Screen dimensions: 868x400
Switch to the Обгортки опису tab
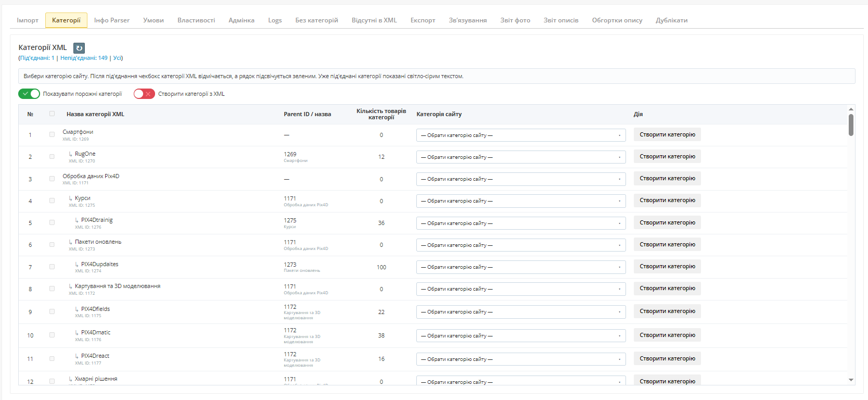tap(617, 20)
